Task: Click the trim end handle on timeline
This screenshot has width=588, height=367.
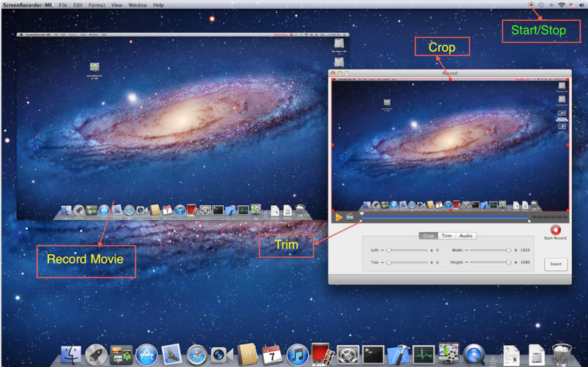Action: click(529, 221)
